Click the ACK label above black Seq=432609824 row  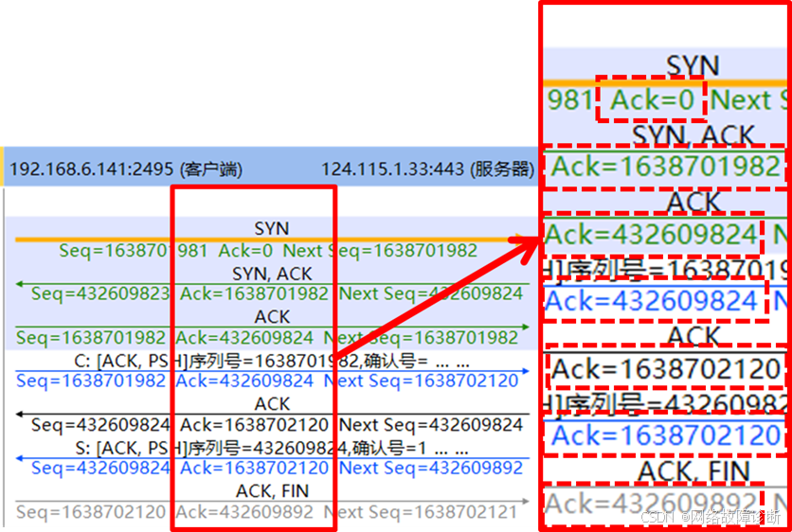click(x=272, y=404)
